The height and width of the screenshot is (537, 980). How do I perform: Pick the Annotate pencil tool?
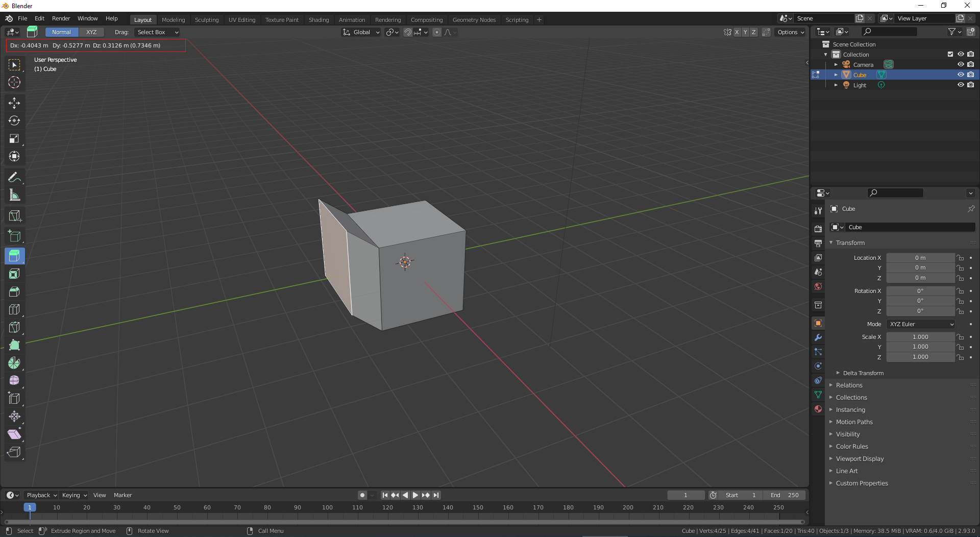[14, 178]
